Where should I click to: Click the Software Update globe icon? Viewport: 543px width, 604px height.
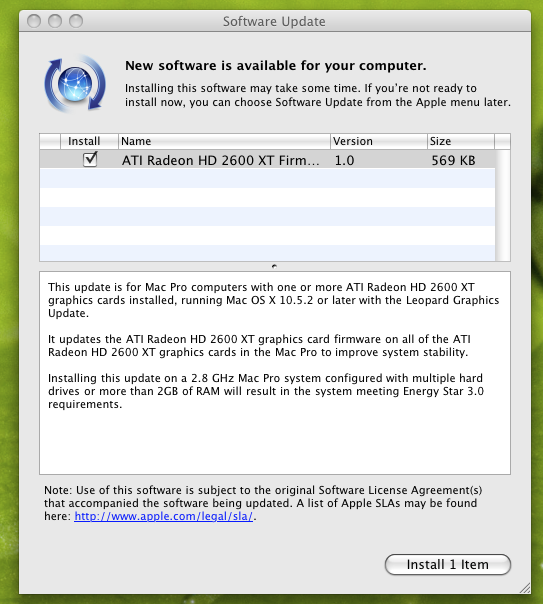(75, 84)
